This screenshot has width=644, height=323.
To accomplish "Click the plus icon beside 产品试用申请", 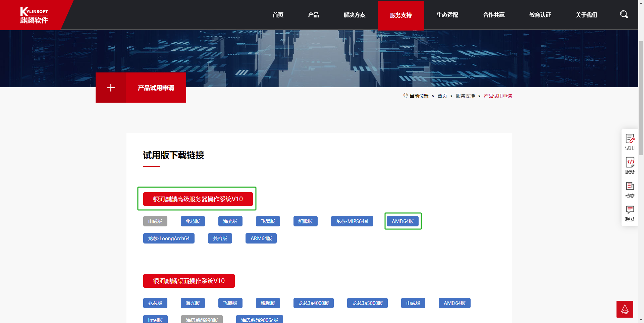I will (111, 88).
